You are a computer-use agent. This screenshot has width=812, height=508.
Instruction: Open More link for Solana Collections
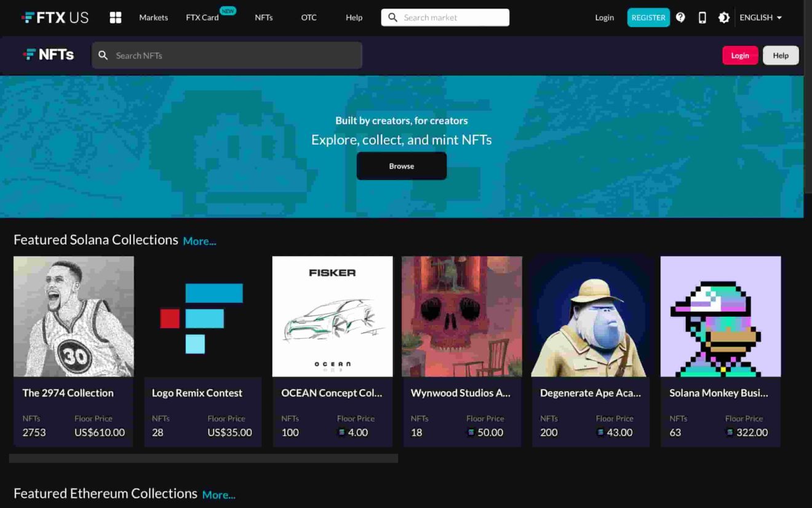199,241
